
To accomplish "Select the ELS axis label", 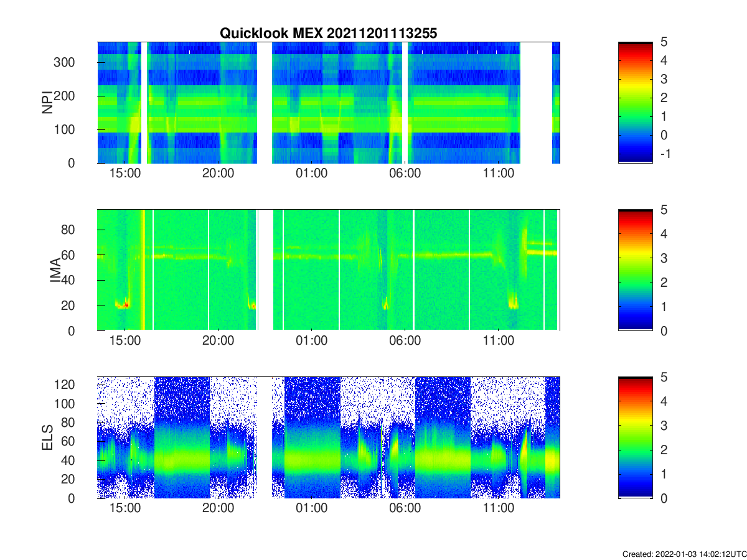I will pyautogui.click(x=47, y=437).
